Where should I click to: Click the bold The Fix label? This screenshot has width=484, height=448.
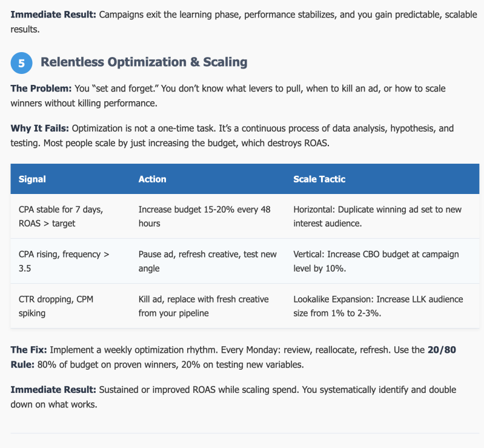click(x=28, y=350)
